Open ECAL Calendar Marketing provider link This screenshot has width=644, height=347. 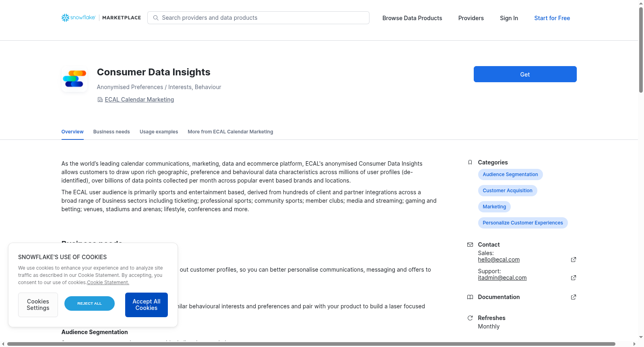coord(139,100)
